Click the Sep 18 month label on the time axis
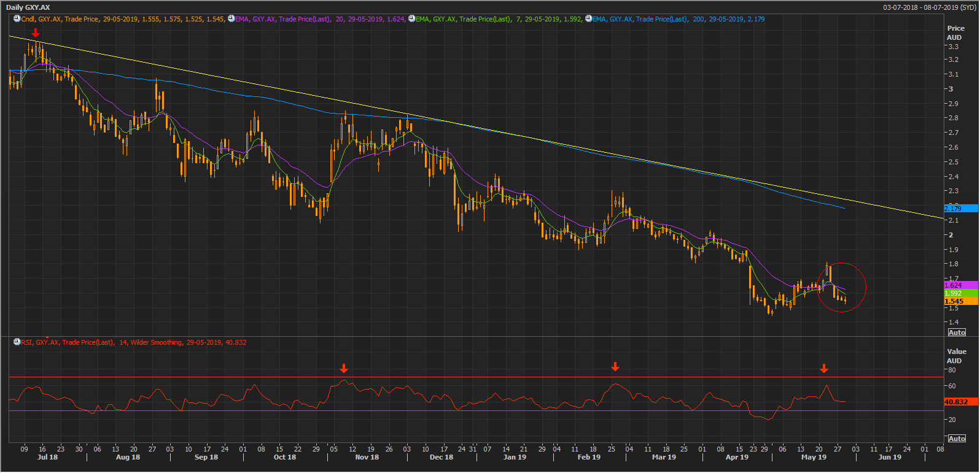Viewport: 980px width, 473px height. 206,457
